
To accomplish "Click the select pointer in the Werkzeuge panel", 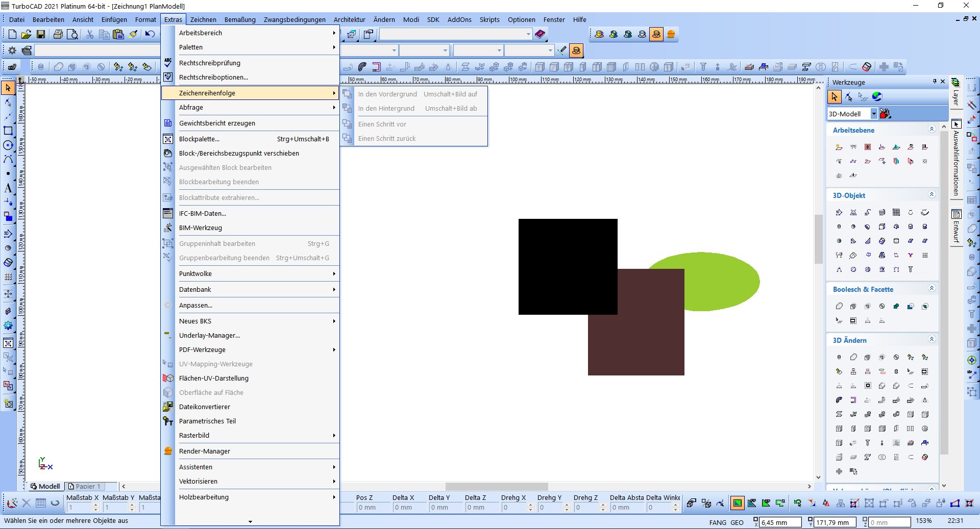I will [834, 96].
